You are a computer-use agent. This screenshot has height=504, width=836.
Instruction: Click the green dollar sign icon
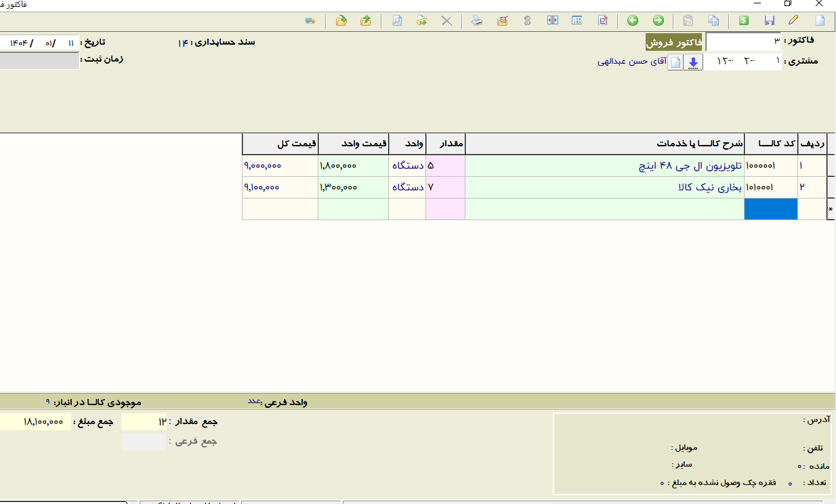tap(743, 21)
